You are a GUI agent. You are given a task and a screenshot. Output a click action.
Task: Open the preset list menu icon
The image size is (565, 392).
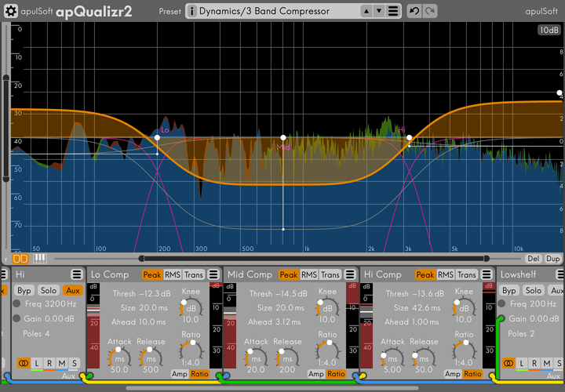(x=393, y=11)
